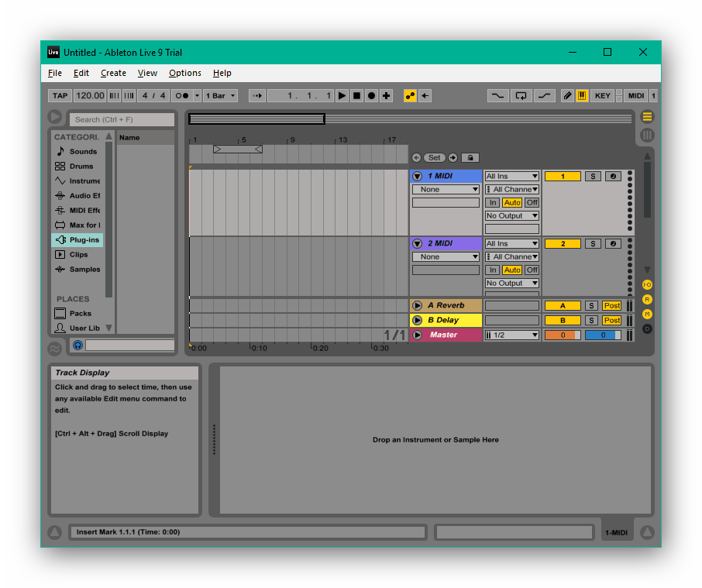The width and height of the screenshot is (702, 588).
Task: Toggle the computer MIDI keyboard icon
Action: coord(581,96)
